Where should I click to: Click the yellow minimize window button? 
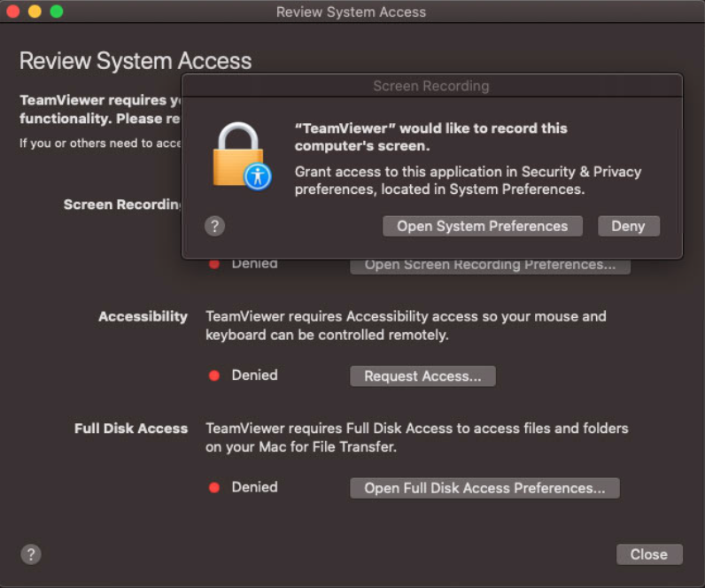35,12
